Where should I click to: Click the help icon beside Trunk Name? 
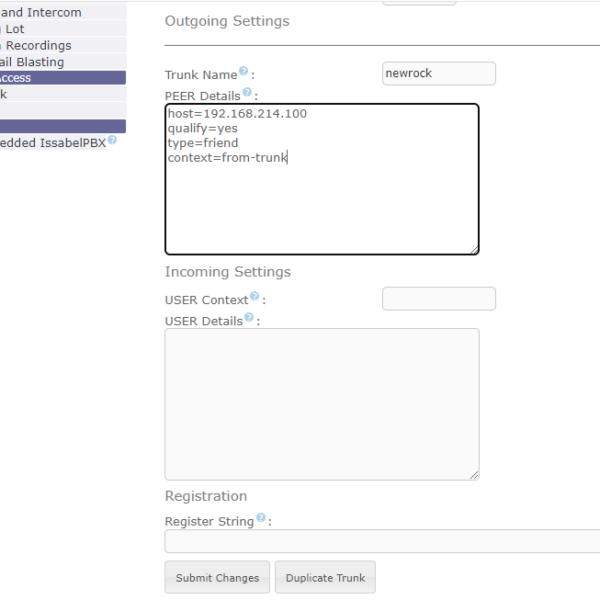pos(244,72)
